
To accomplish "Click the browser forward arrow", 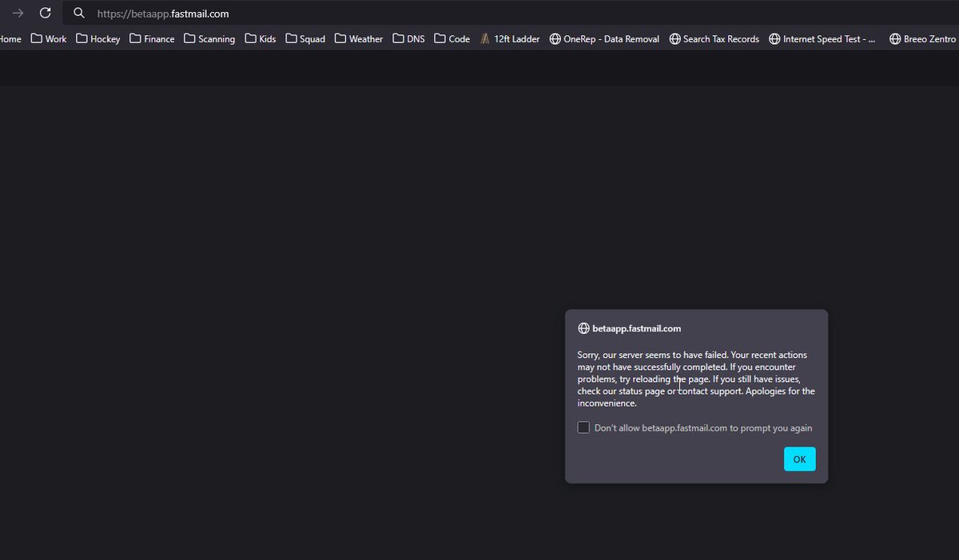I will click(18, 13).
